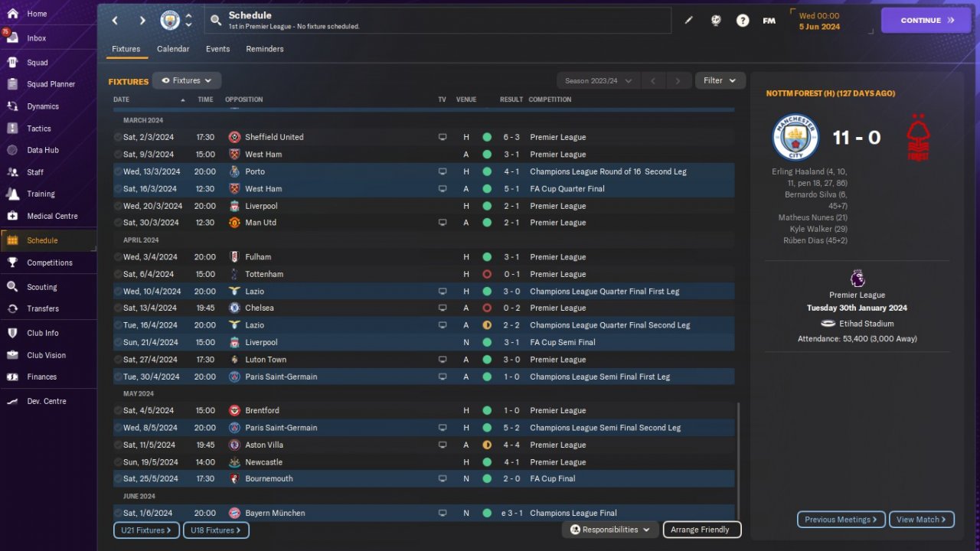Toggle selection circle for Bayern München fixture
The height and width of the screenshot is (551, 980).
(x=118, y=514)
